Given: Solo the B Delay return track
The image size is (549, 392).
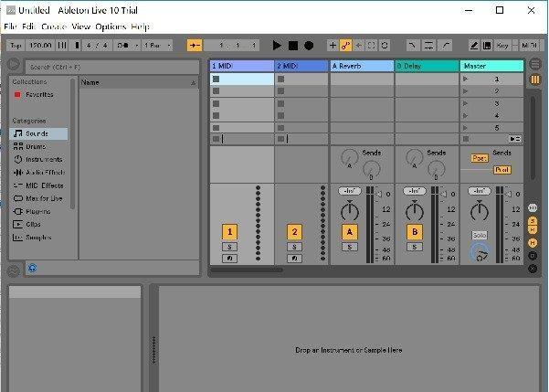Looking at the screenshot, I should [x=415, y=247].
